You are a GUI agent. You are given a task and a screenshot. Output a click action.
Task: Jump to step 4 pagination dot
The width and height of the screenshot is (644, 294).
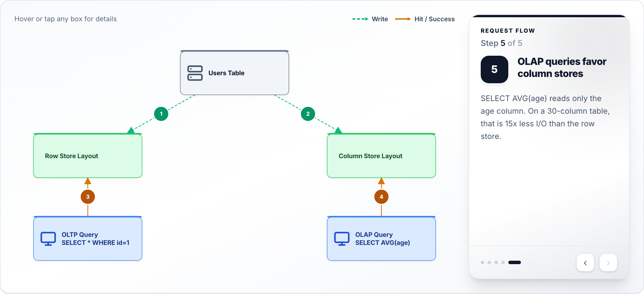(503, 262)
